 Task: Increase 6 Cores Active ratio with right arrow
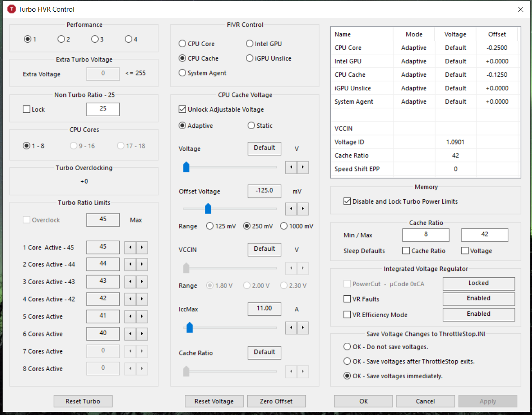142,334
